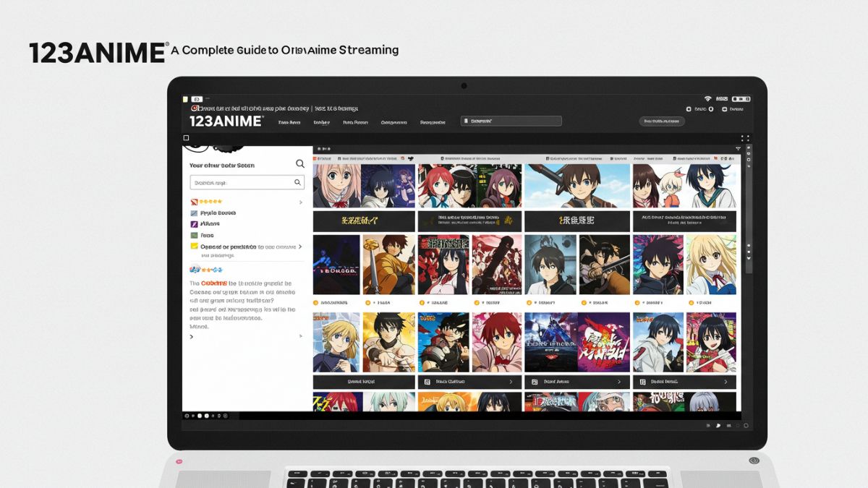Open the blue mecha poster thumbnail
The width and height of the screenshot is (868, 488).
coord(550,342)
